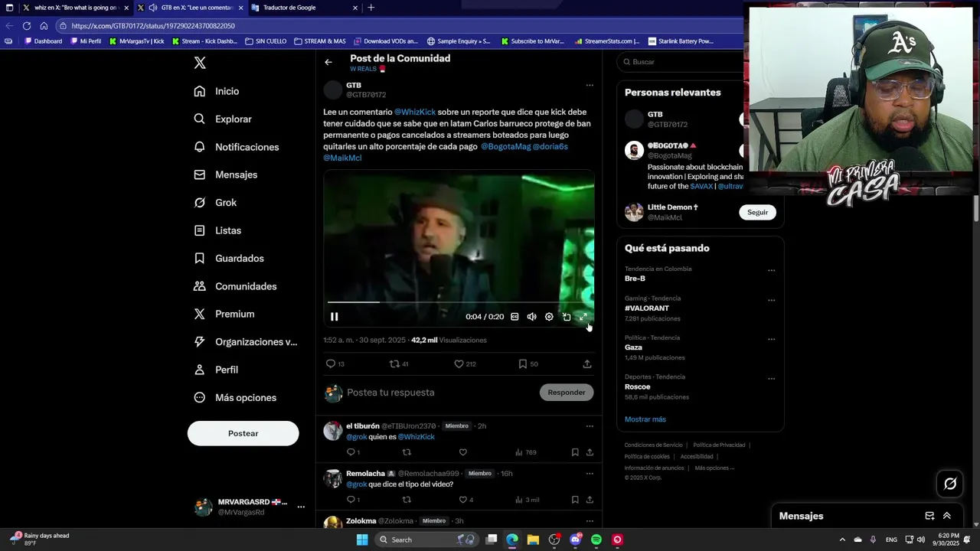Open the Mi Perfil bookmark
This screenshot has width=980, height=551.
coord(85,41)
